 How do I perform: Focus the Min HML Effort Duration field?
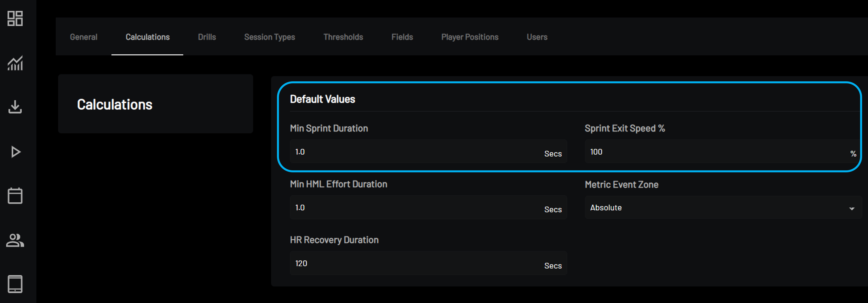428,208
